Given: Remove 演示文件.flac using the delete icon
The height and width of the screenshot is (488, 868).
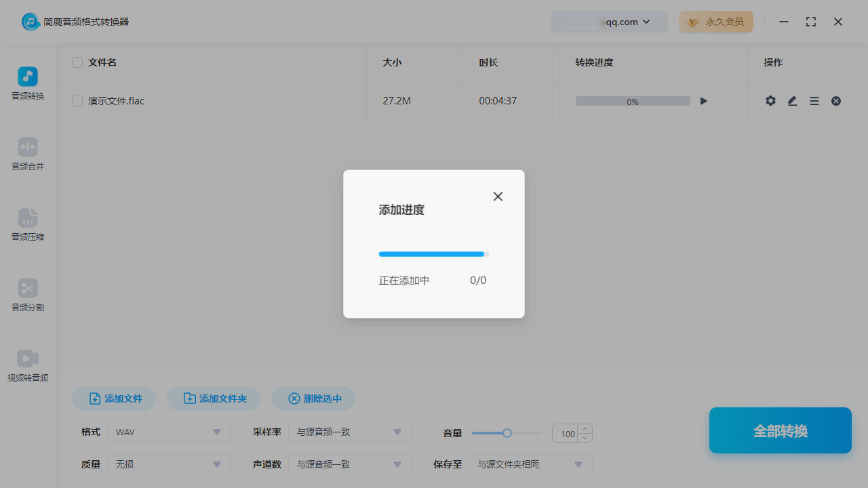Looking at the screenshot, I should [x=835, y=100].
